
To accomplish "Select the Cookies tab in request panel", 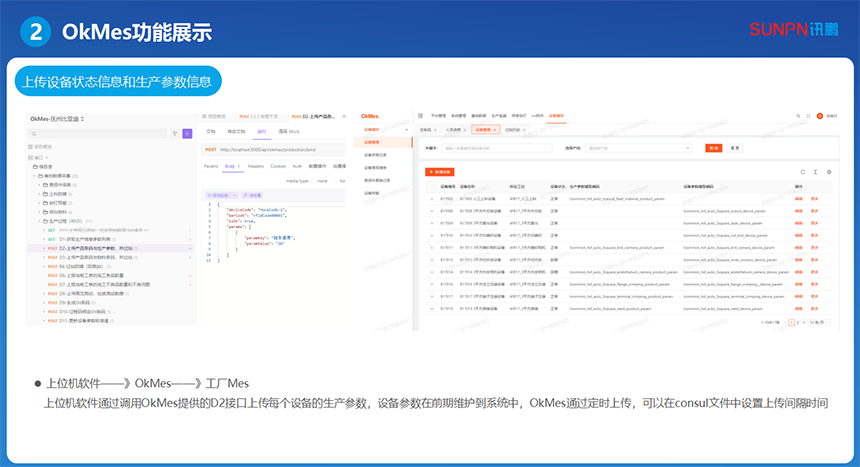I will (278, 166).
